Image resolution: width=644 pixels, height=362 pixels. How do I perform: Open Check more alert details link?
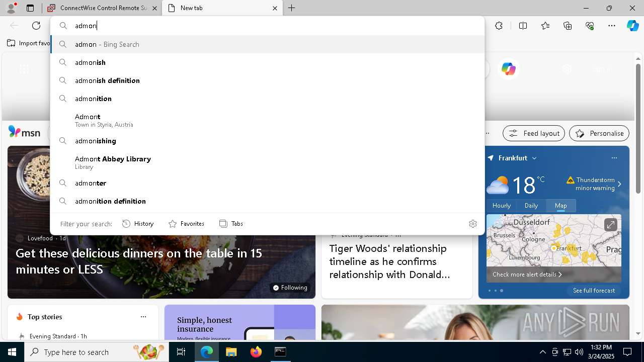pos(527,275)
